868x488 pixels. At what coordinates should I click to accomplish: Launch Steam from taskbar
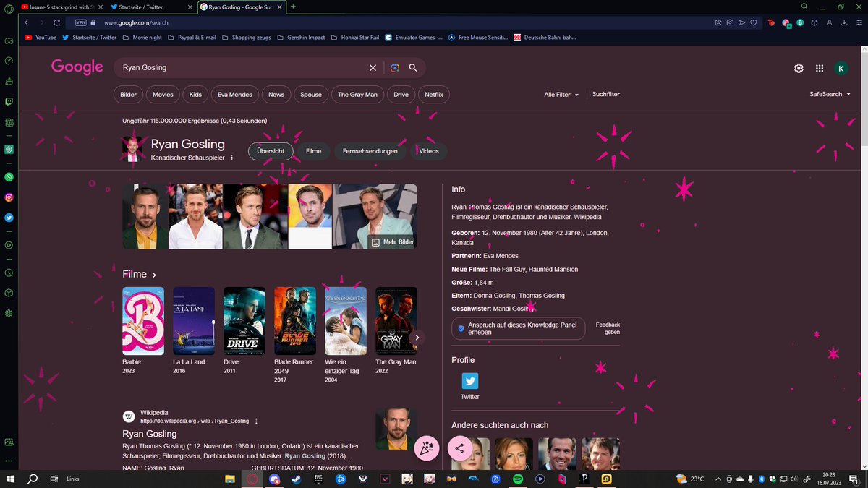tap(297, 479)
